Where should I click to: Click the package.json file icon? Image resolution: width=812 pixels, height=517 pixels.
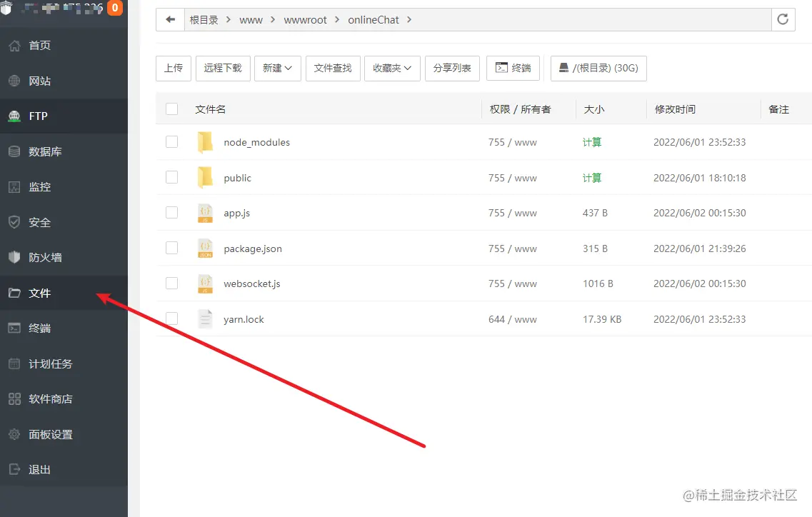(x=205, y=248)
